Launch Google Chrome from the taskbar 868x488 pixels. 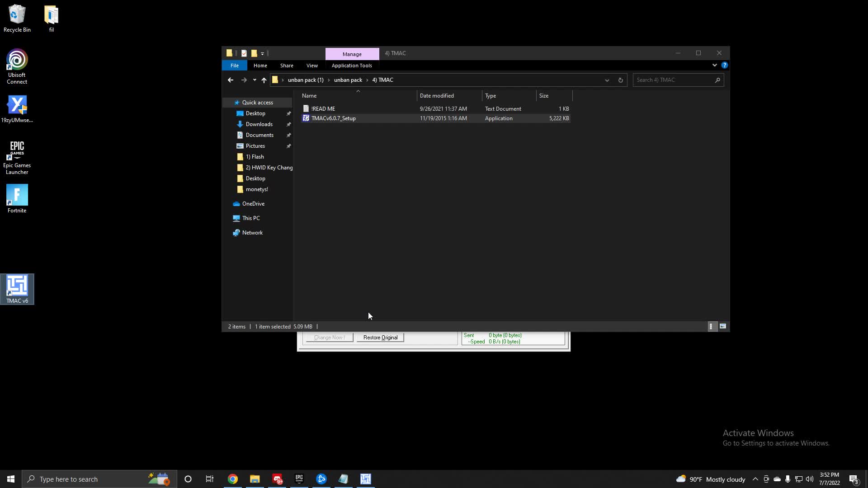pyautogui.click(x=232, y=479)
